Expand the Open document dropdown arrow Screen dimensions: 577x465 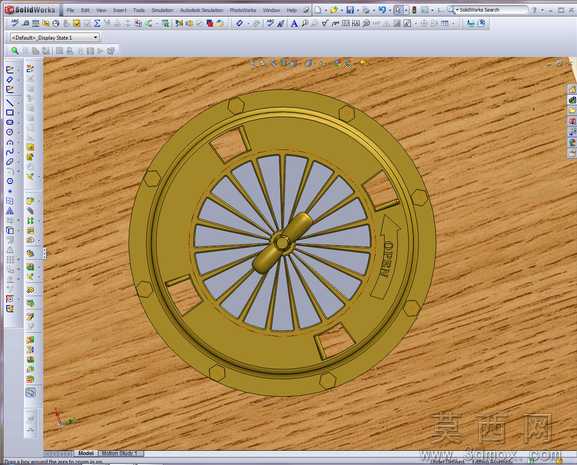pyautogui.click(x=341, y=10)
